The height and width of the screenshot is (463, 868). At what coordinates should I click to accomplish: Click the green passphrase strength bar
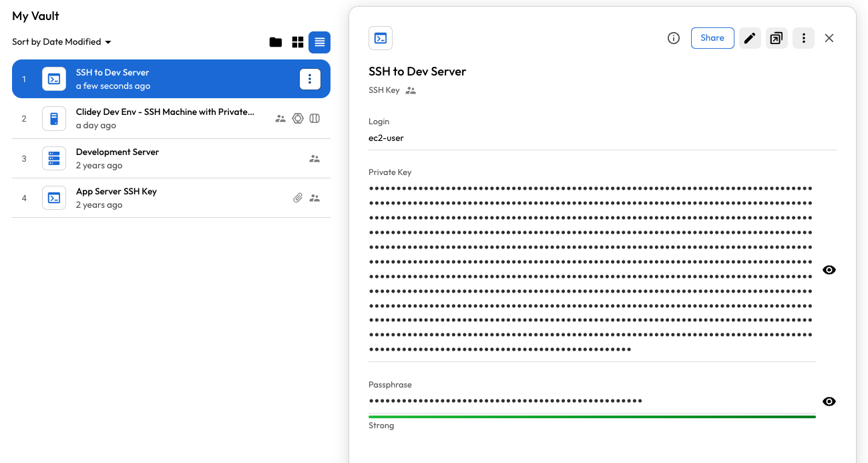coord(592,416)
